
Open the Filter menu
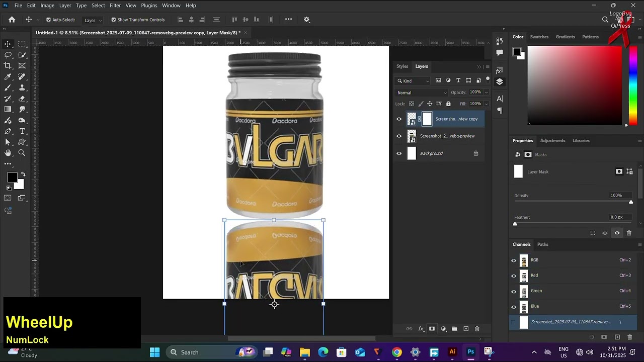click(115, 6)
